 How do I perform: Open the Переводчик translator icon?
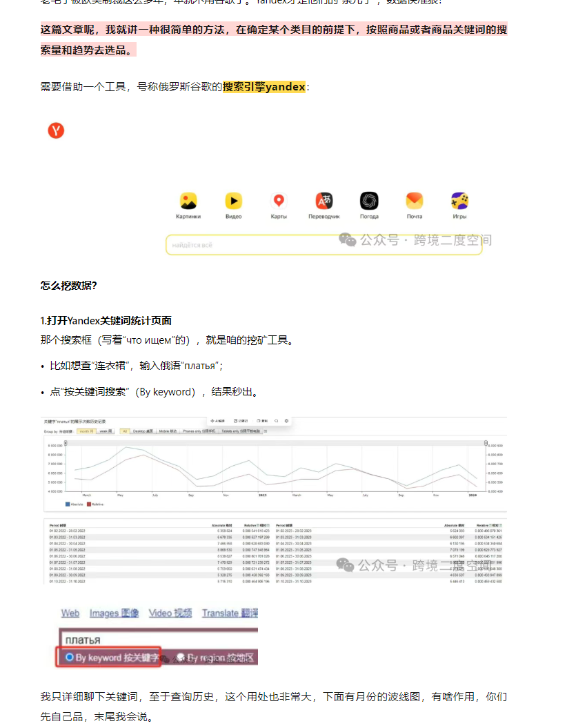tap(324, 201)
